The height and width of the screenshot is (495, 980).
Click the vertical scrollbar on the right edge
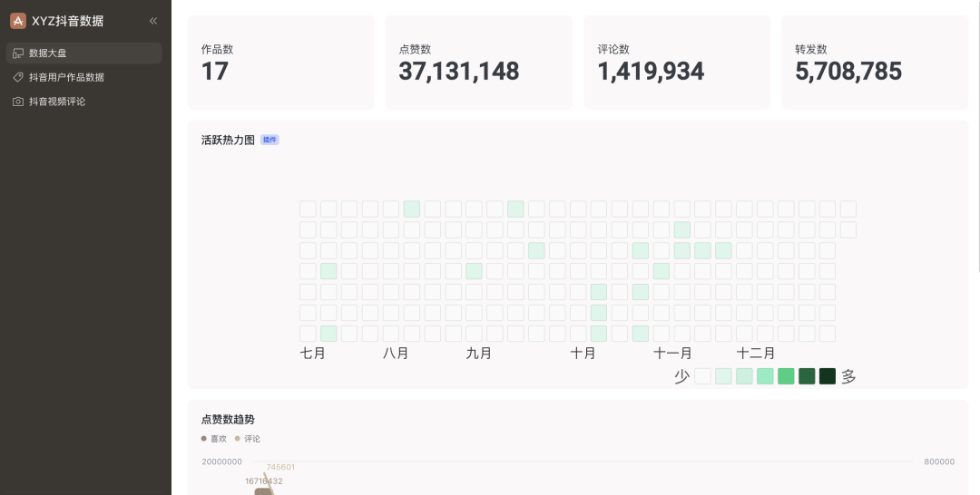[977, 136]
